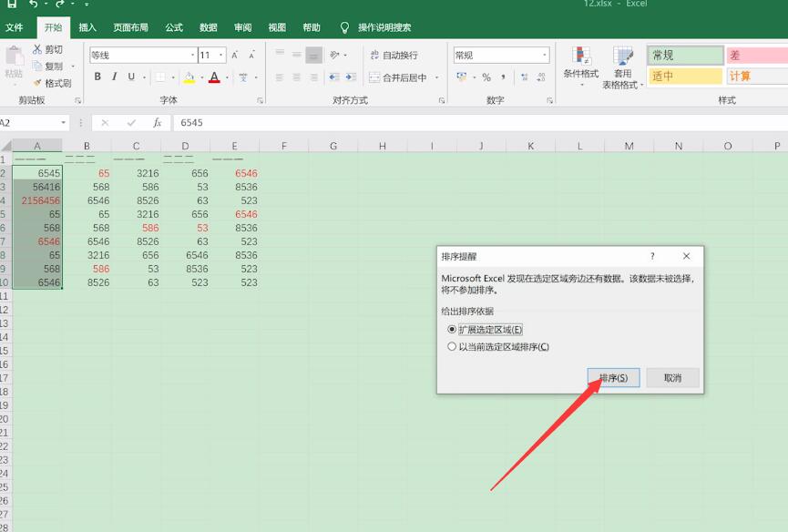
Task: Click the bottom align icon
Action: point(314,55)
